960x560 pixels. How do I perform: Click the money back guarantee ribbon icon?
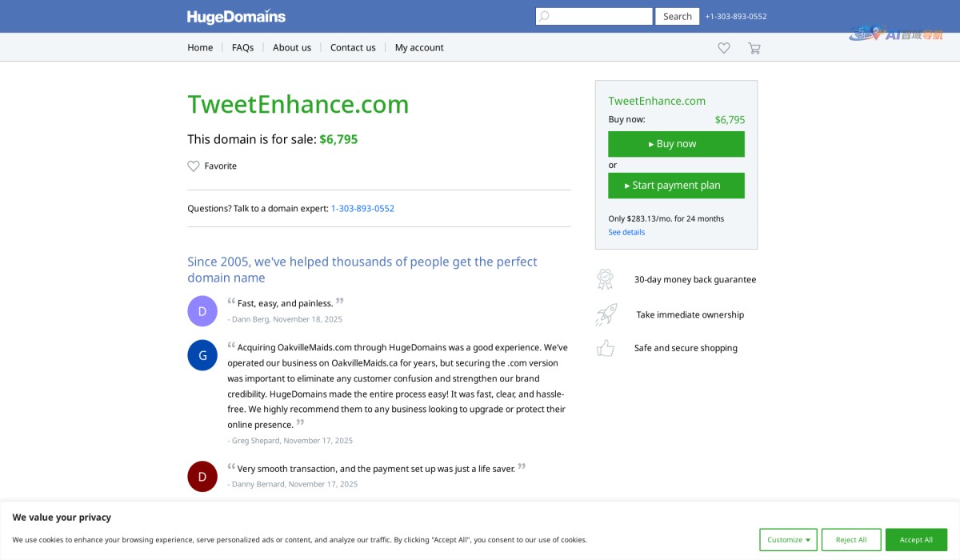coord(605,279)
